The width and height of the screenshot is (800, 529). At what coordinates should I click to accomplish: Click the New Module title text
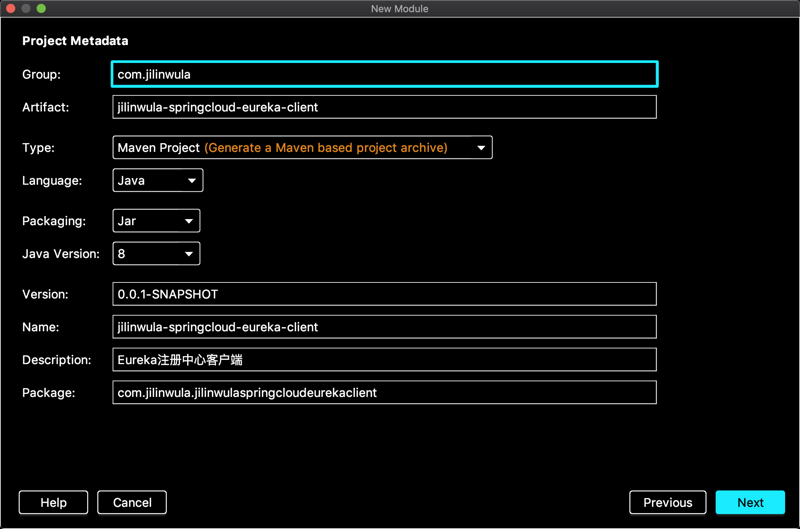(x=399, y=9)
